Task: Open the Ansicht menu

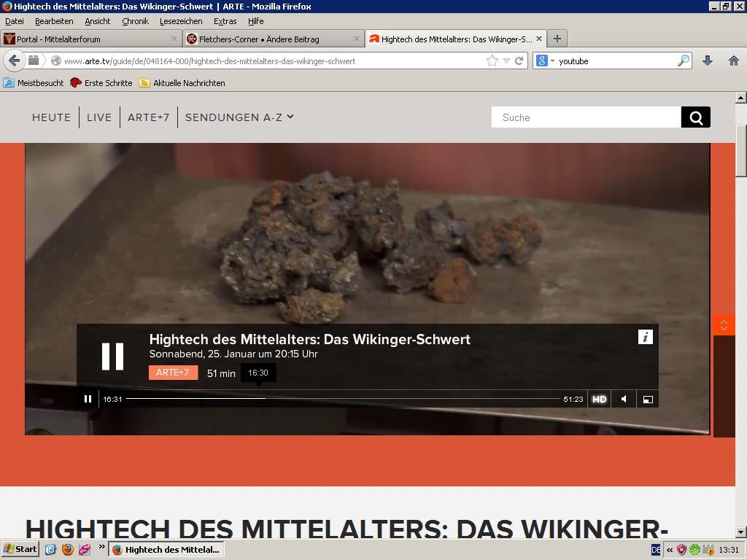Action: 98,21
